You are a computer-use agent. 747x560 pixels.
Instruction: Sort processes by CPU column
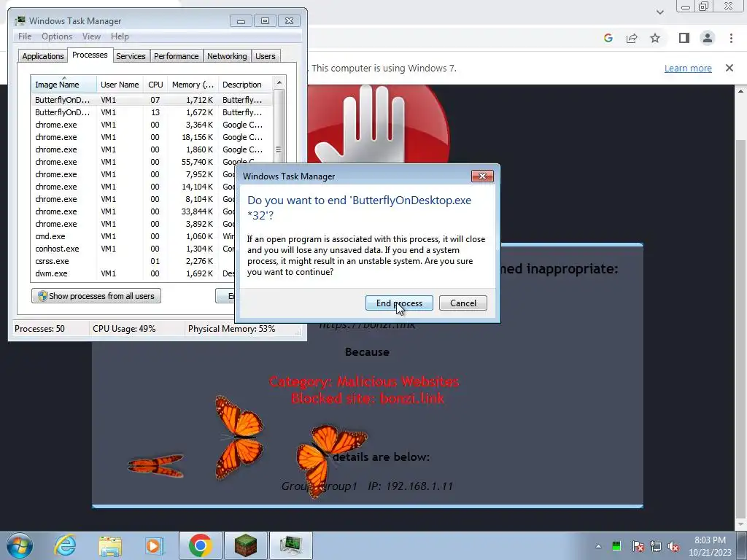coord(155,85)
